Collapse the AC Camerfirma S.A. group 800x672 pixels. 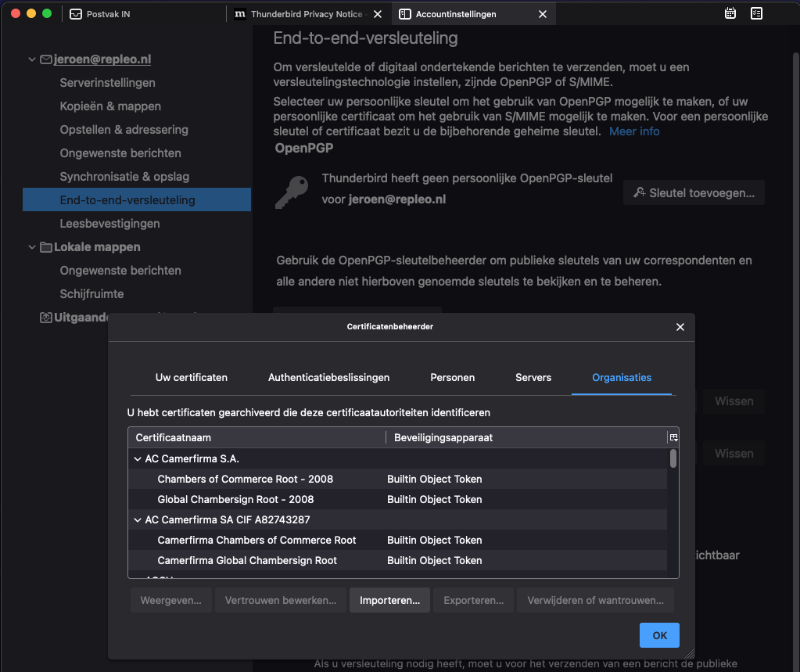click(138, 458)
